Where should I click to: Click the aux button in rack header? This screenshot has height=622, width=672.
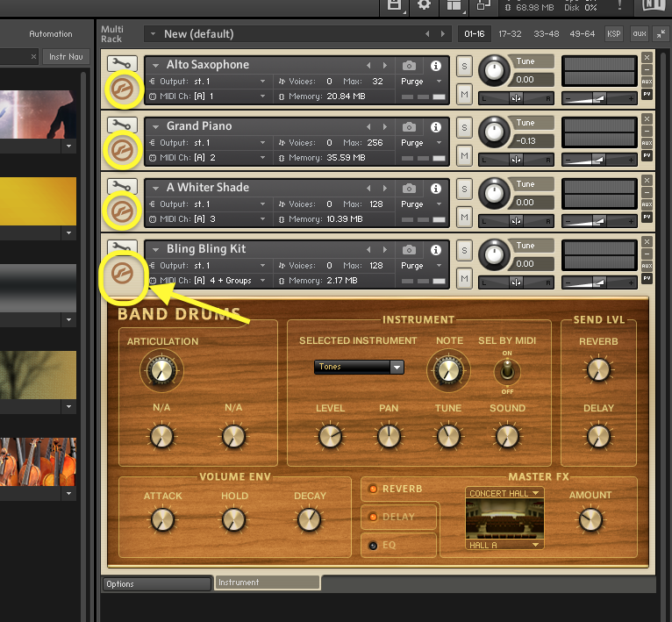[640, 34]
